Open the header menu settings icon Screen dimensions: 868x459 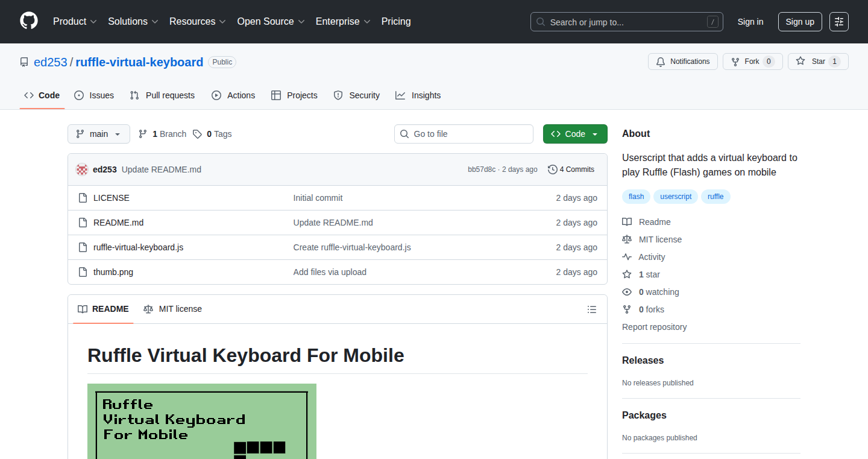pyautogui.click(x=838, y=22)
